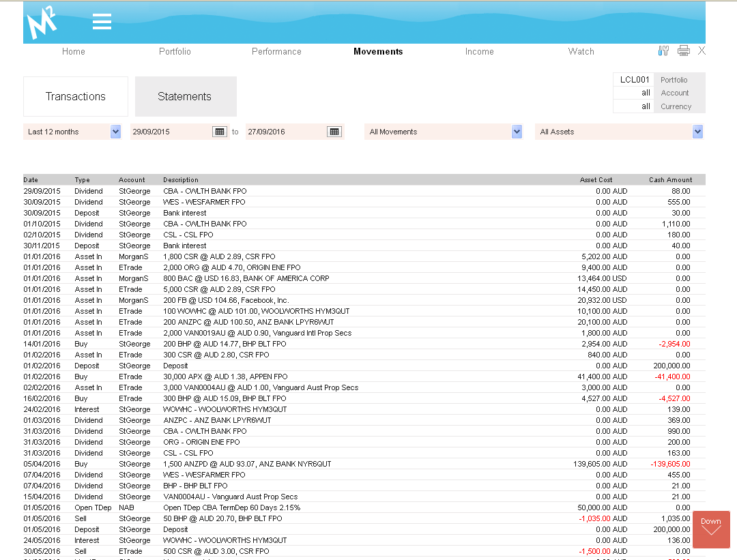This screenshot has width=737, height=560.
Task: Click the M2 logo
Action: click(x=42, y=23)
